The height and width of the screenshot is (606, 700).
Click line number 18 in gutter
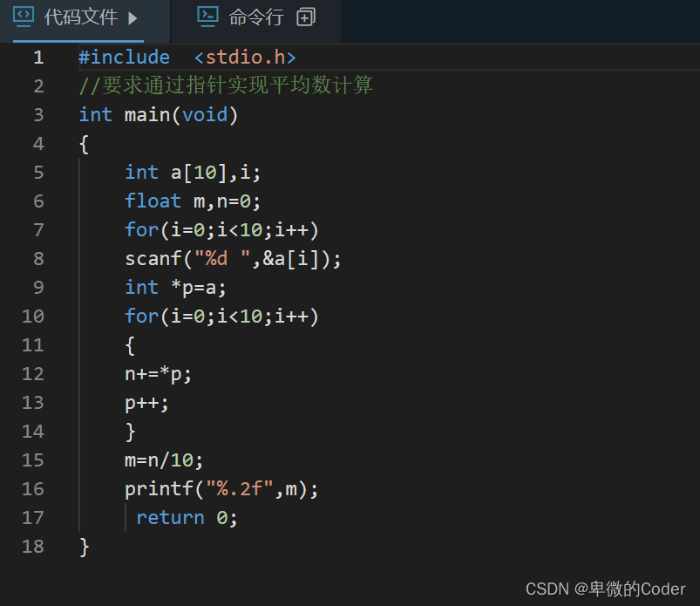[x=33, y=546]
